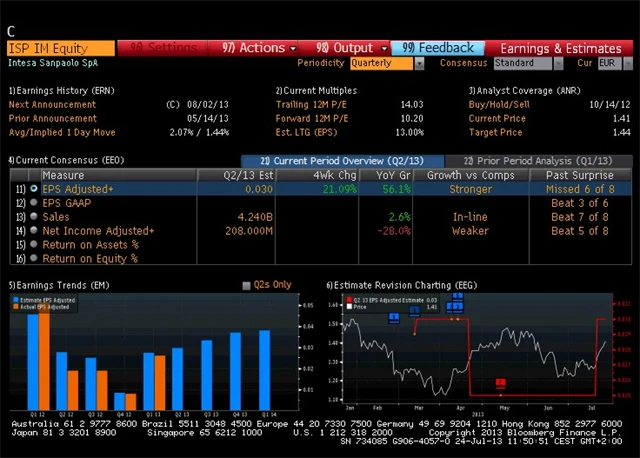Choose the Return on Equity % radio button
Screen dimensions: 640x458
pos(34,259)
